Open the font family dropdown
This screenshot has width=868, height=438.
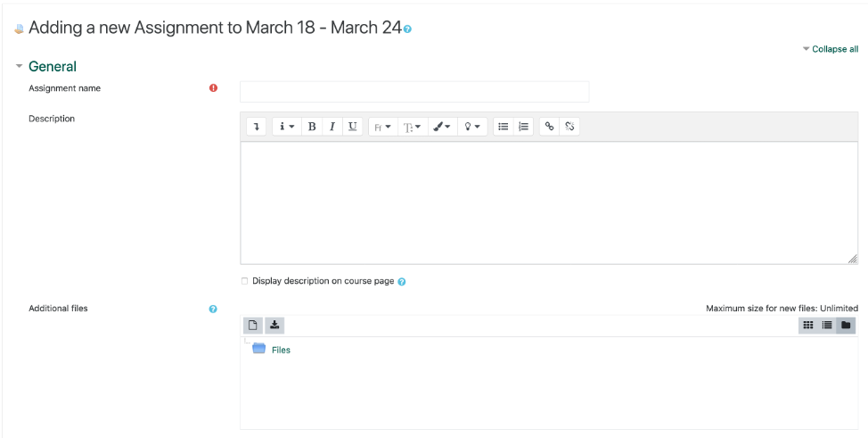381,127
